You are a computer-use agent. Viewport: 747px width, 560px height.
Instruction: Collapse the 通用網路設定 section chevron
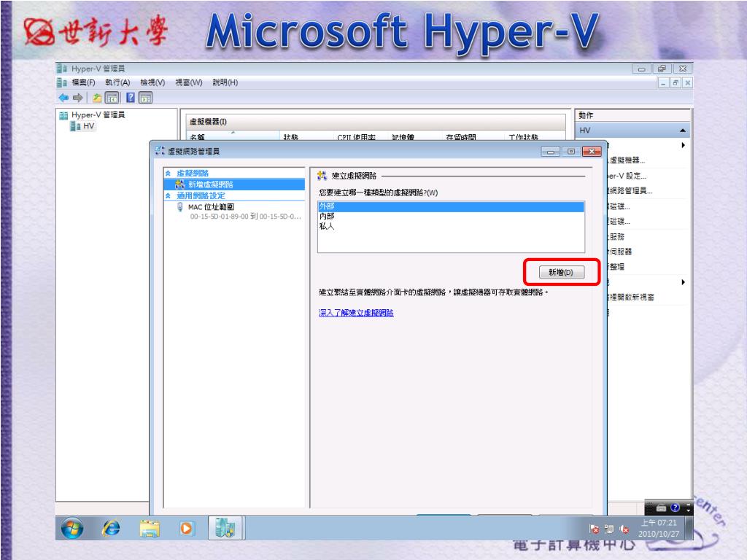tap(168, 195)
